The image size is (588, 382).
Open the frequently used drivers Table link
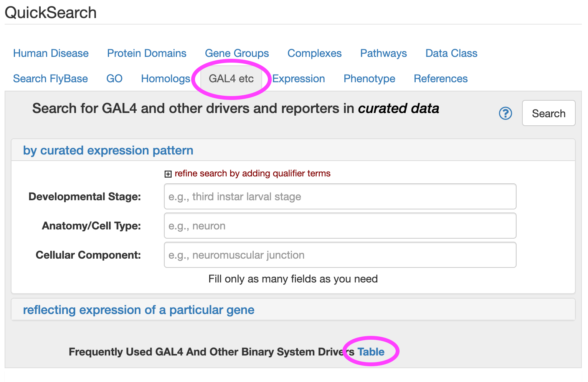pos(371,352)
